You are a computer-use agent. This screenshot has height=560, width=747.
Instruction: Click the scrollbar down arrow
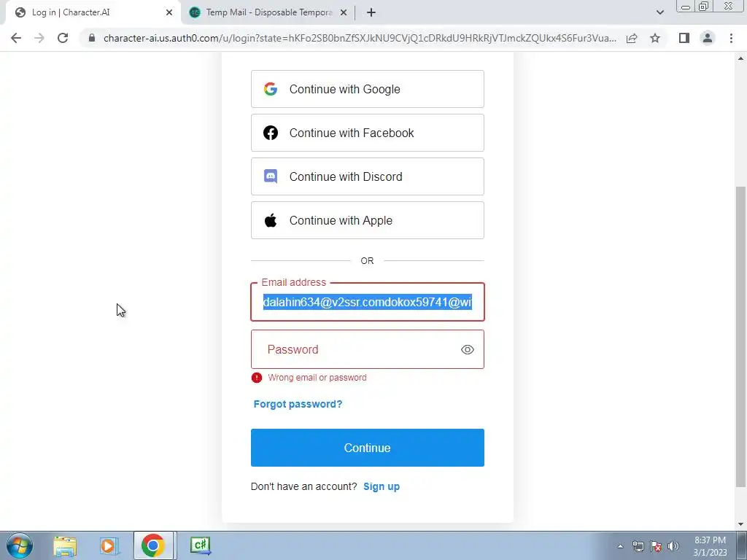(x=740, y=525)
